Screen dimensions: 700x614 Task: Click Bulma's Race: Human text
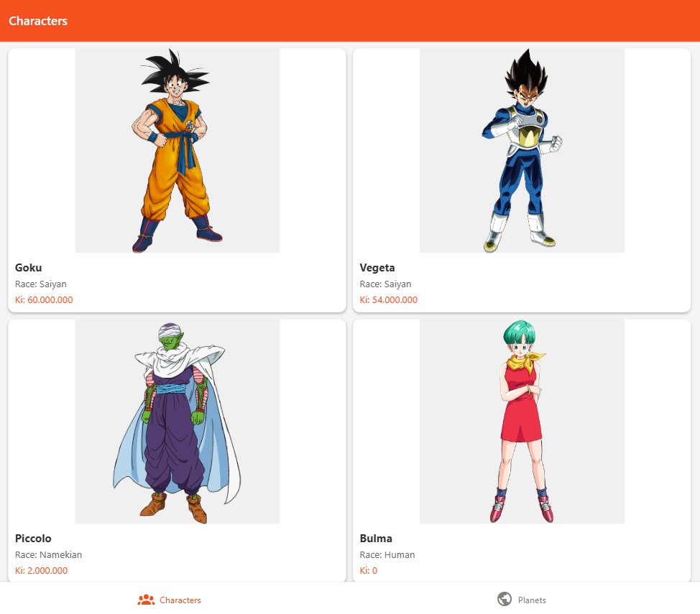[x=387, y=554]
